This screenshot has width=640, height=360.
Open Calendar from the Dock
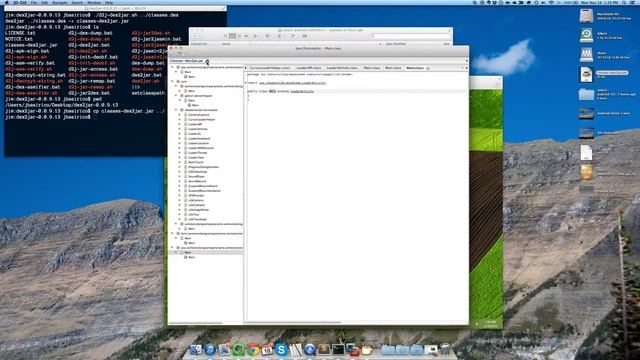coord(267,349)
